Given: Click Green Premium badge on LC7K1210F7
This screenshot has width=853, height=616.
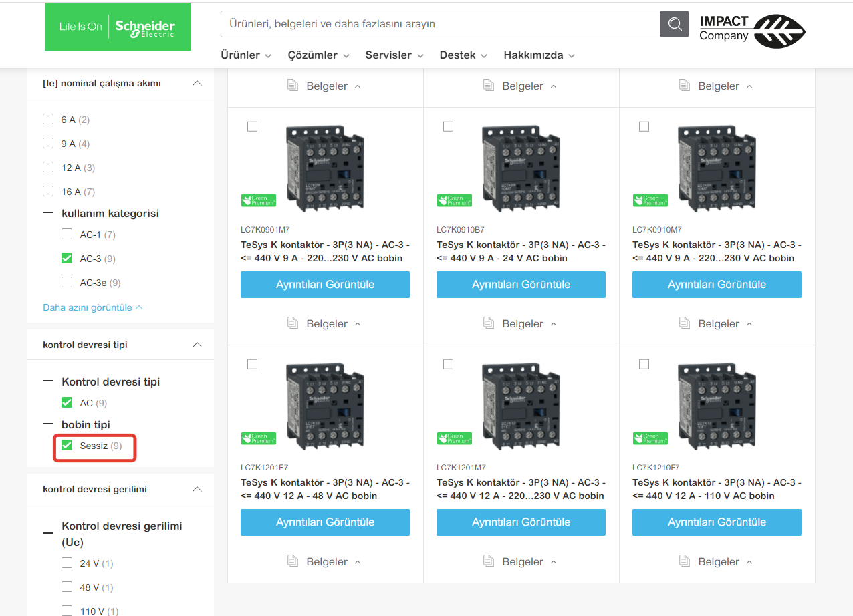Looking at the screenshot, I should (x=650, y=438).
